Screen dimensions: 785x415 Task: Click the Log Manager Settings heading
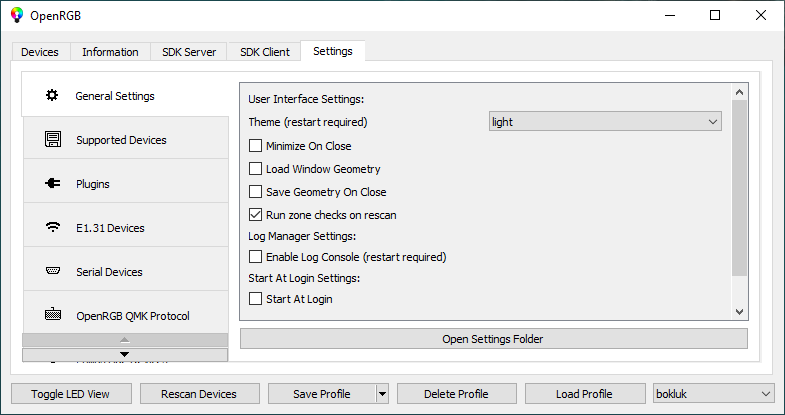point(302,236)
